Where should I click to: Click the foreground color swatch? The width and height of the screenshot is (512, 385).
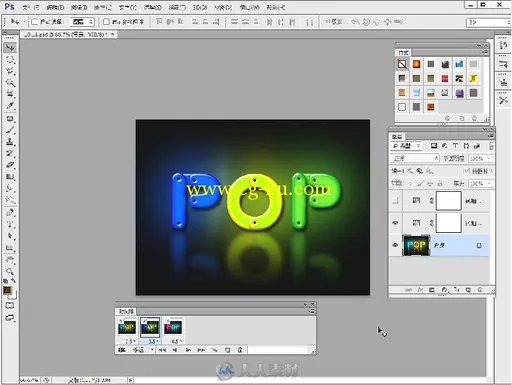tap(7, 290)
